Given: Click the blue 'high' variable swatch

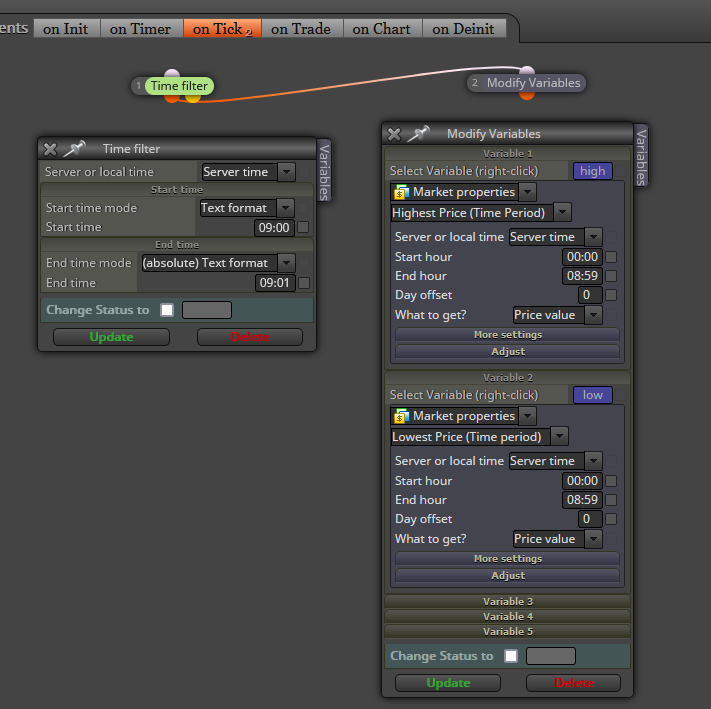Looking at the screenshot, I should click(593, 171).
